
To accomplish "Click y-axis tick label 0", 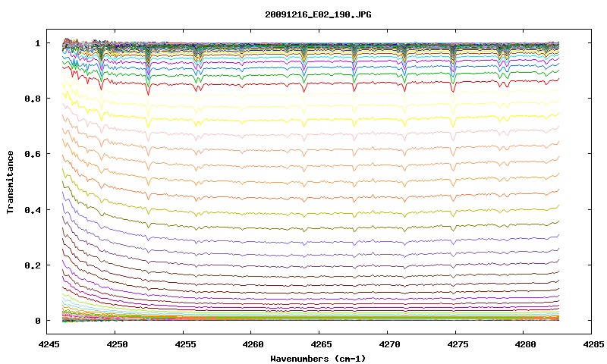I will [37, 321].
